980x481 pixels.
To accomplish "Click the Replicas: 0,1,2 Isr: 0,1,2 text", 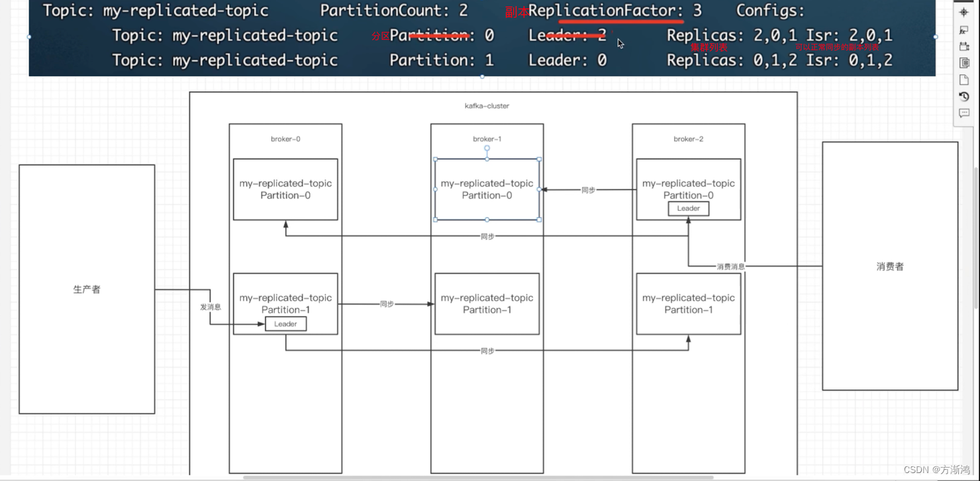I will point(779,60).
